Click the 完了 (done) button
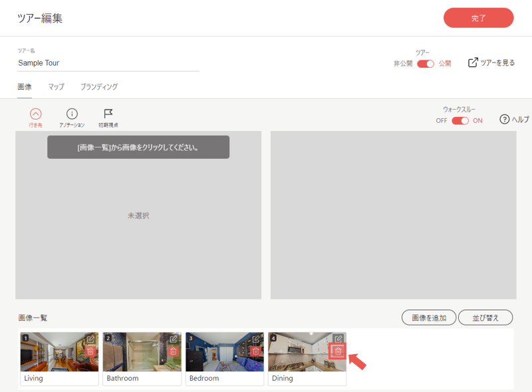532x392 pixels. tap(478, 17)
